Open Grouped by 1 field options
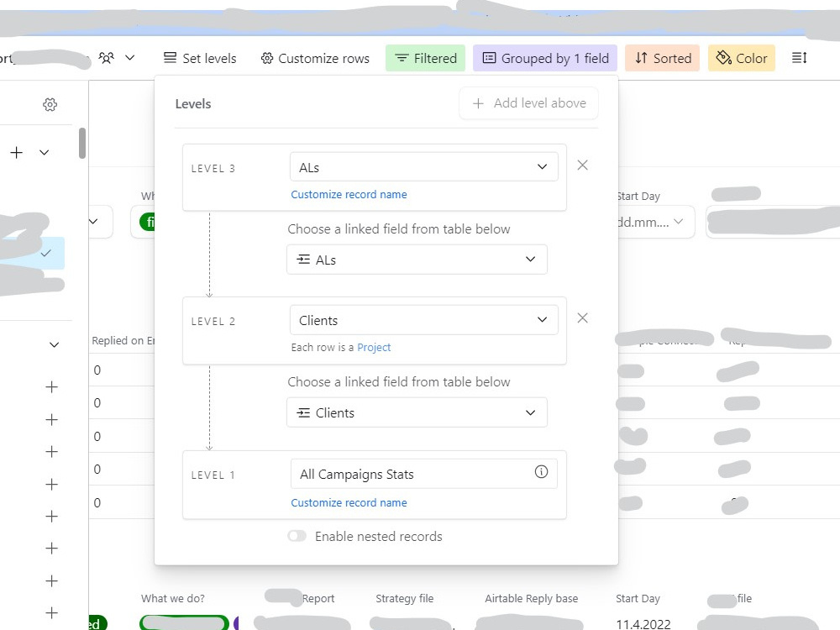This screenshot has width=840, height=630. pyautogui.click(x=545, y=58)
